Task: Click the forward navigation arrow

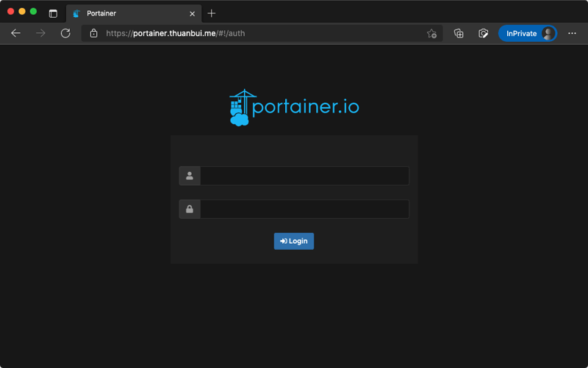Action: 40,33
